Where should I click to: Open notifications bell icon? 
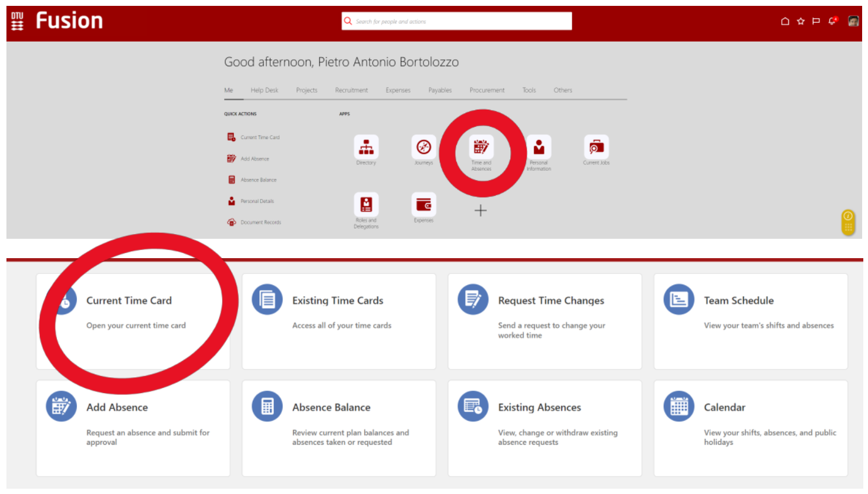coord(832,21)
